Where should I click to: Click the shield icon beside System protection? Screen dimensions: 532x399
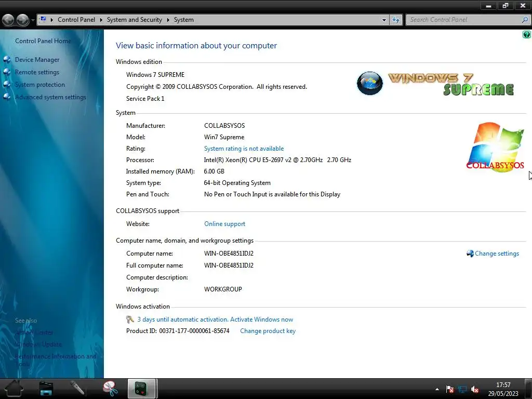click(7, 85)
